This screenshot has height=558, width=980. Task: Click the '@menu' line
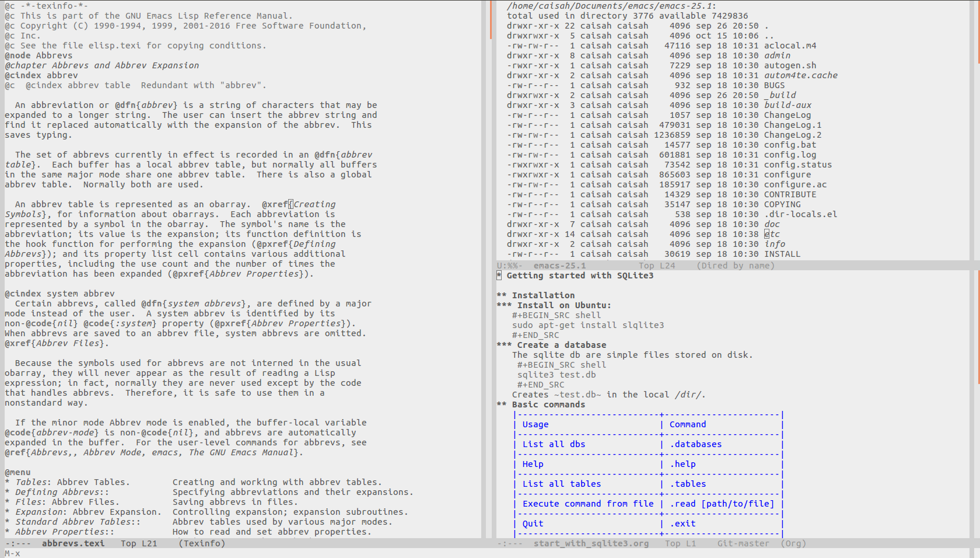click(17, 472)
